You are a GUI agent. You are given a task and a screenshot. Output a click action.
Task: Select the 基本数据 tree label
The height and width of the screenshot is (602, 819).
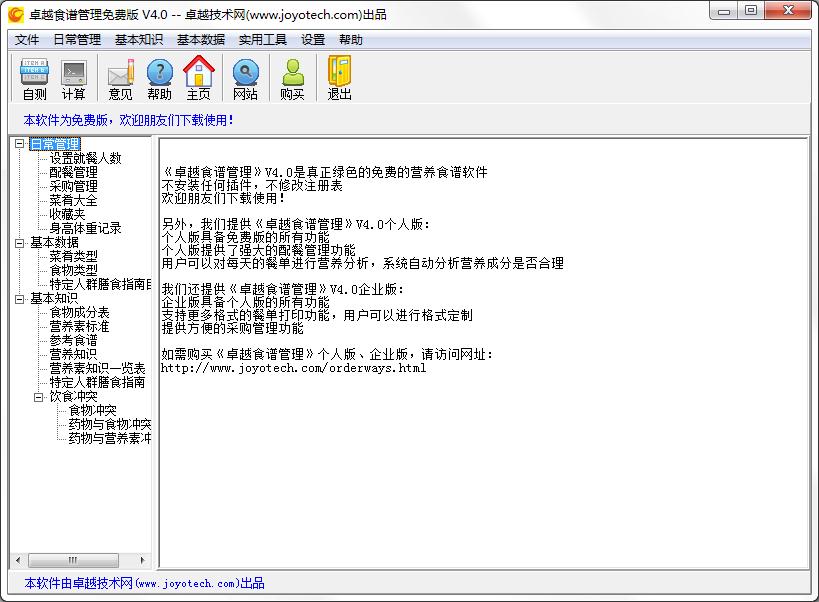point(54,242)
